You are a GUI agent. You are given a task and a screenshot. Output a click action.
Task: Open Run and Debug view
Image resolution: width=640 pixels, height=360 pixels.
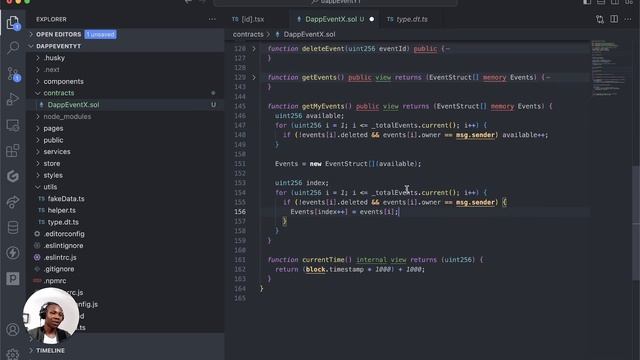pyautogui.click(x=13, y=99)
